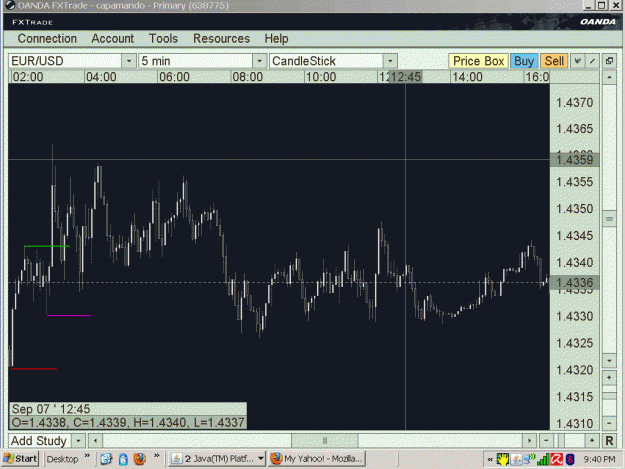Expand the CandleStick chart type dropdown
625x469 pixels.
pos(390,61)
